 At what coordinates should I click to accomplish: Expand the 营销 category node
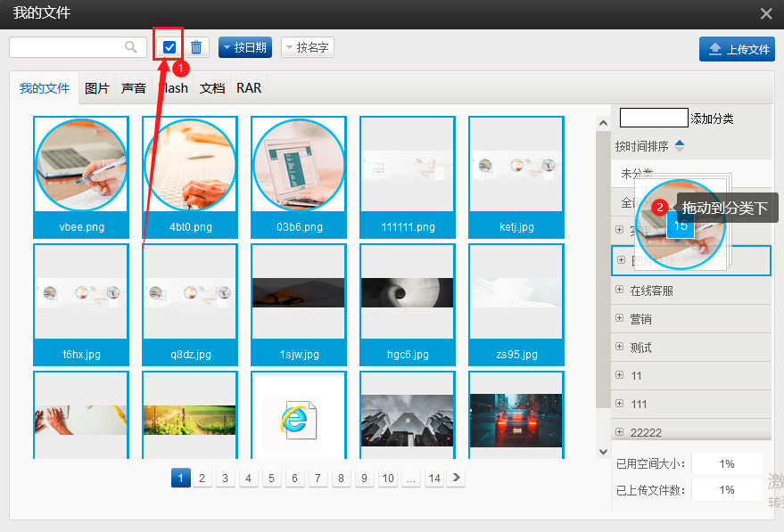click(x=620, y=319)
